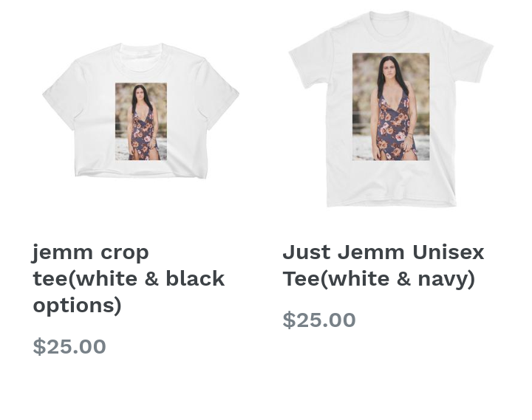Click the "jemm crop" first title line
532x420 pixels.
pyautogui.click(x=91, y=253)
